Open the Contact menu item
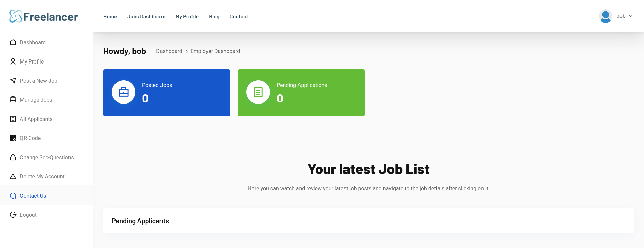 (239, 16)
